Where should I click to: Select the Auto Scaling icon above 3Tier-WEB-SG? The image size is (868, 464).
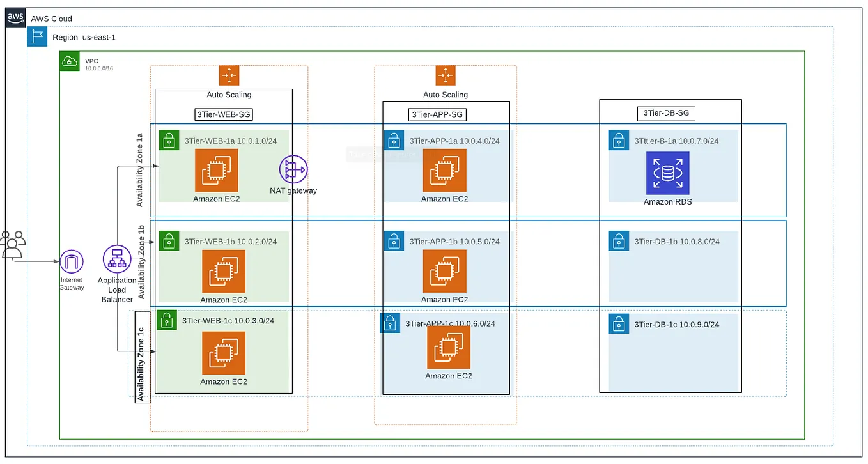pyautogui.click(x=229, y=75)
